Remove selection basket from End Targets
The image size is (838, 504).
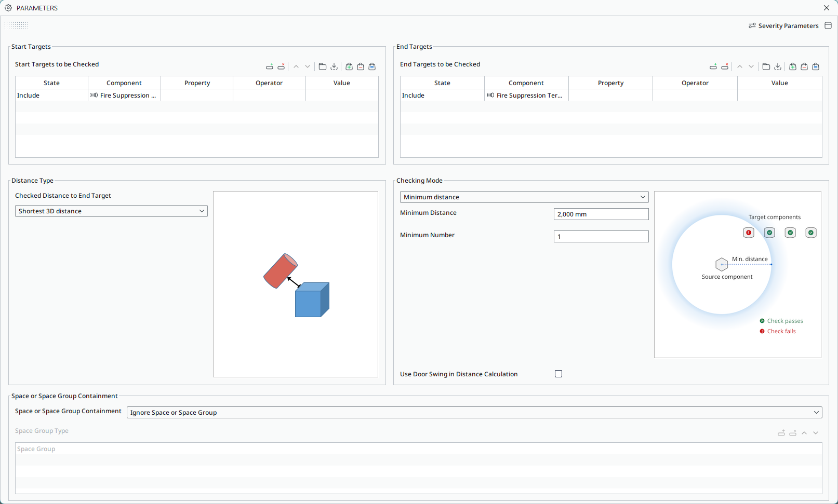click(804, 66)
